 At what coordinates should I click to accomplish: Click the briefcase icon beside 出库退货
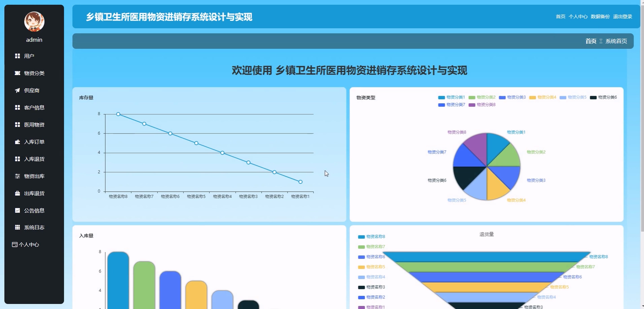(x=17, y=193)
